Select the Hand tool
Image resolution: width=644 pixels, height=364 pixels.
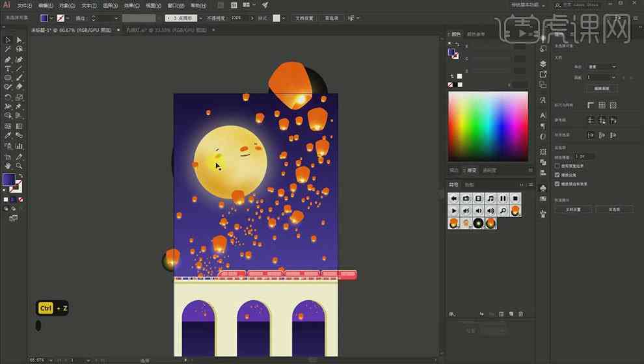pyautogui.click(x=8, y=166)
